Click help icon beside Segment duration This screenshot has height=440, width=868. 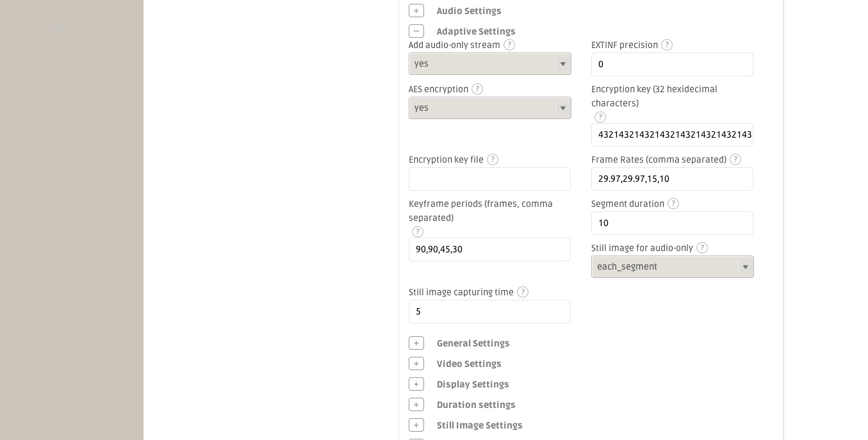673,204
